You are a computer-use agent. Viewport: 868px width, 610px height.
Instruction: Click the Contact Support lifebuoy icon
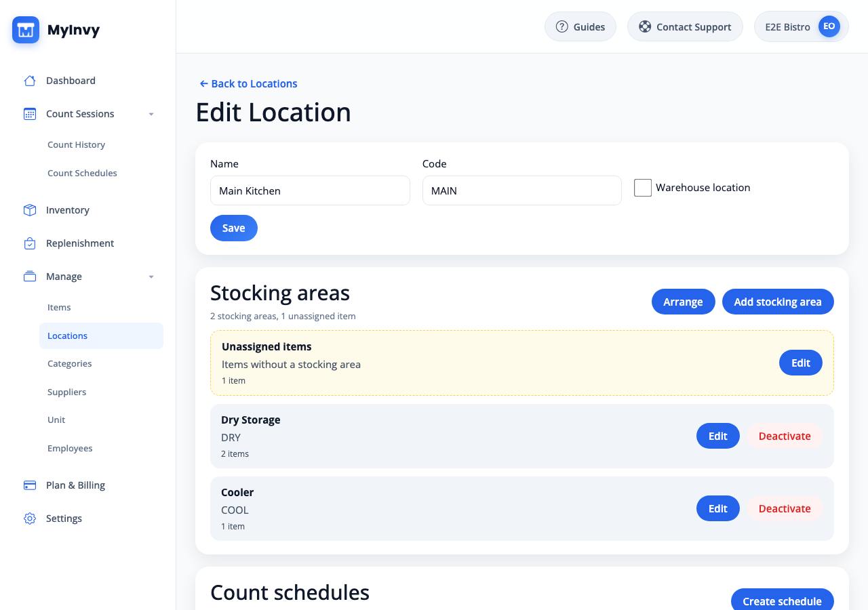[645, 27]
